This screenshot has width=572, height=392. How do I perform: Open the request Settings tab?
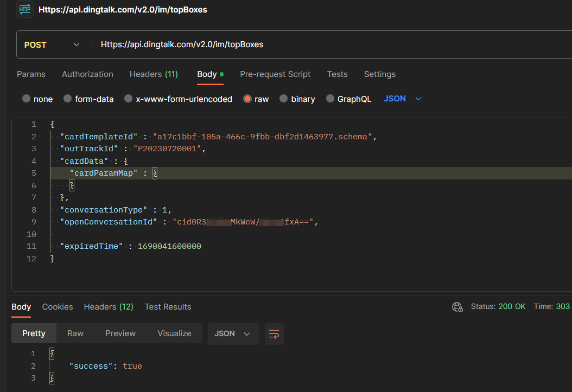(380, 74)
